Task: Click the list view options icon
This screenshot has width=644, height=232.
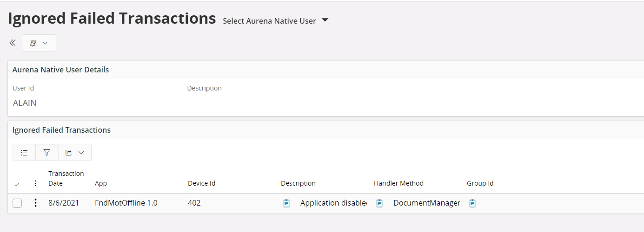Action: click(24, 152)
